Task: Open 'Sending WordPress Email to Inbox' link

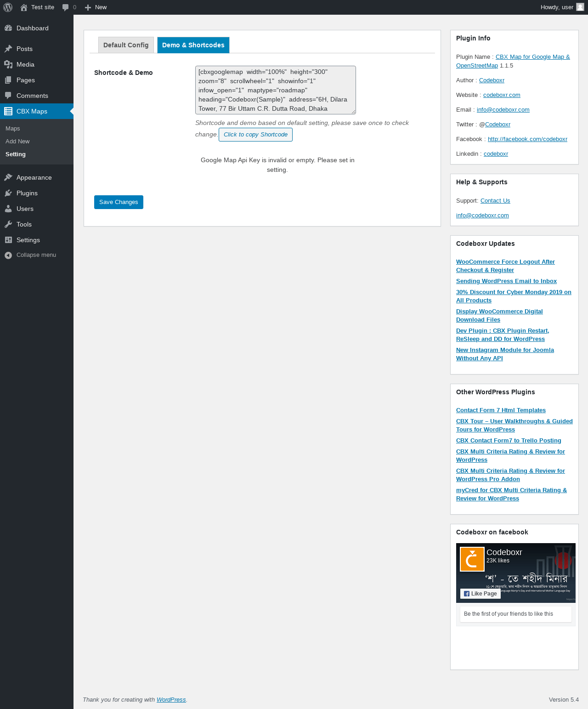Action: click(x=506, y=281)
